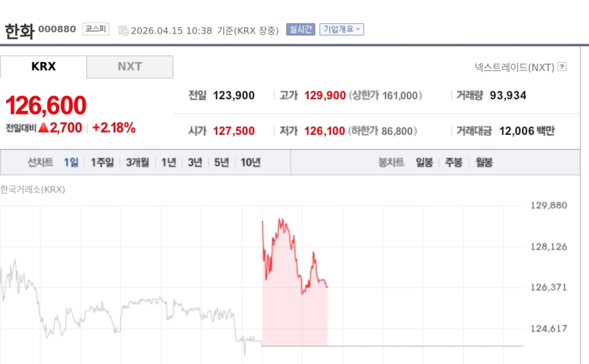589x364 pixels.
Task: Switch to the KRX tab
Action: click(44, 66)
